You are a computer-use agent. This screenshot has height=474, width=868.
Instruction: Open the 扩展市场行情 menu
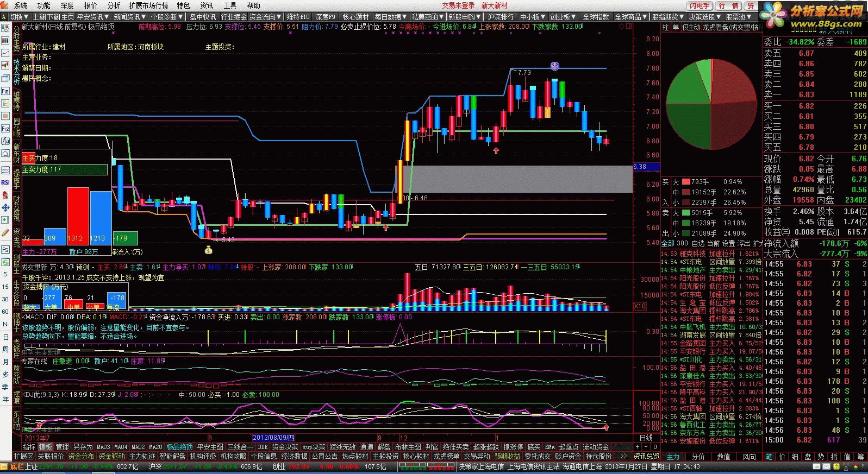click(149, 5)
